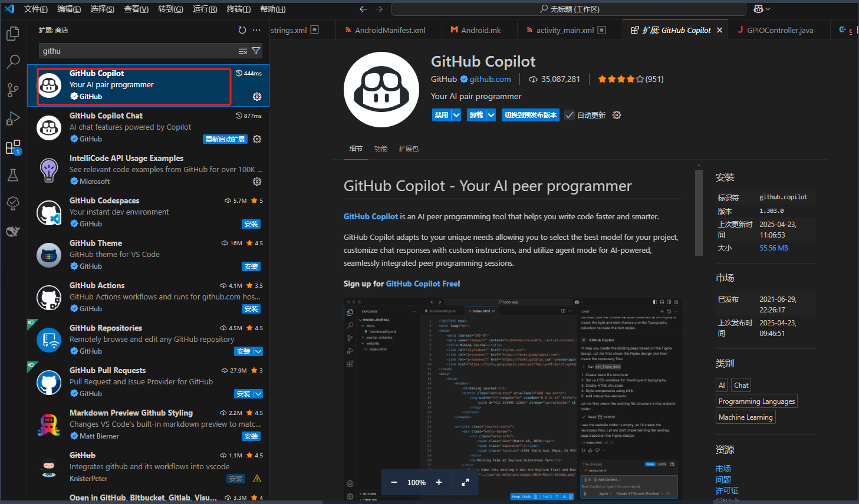The height and width of the screenshot is (504, 859).
Task: Go back with navigation arrow
Action: 363,9
